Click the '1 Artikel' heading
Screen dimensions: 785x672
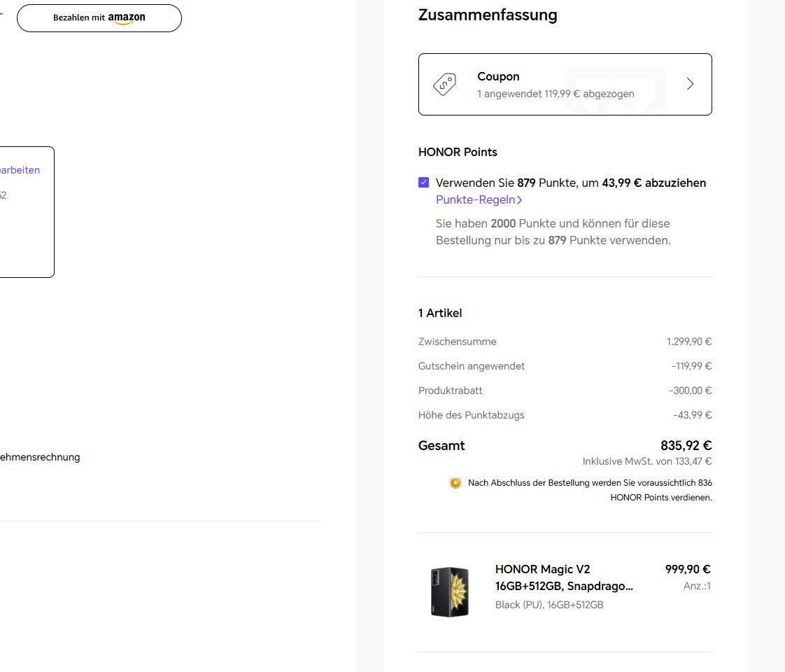click(x=440, y=313)
